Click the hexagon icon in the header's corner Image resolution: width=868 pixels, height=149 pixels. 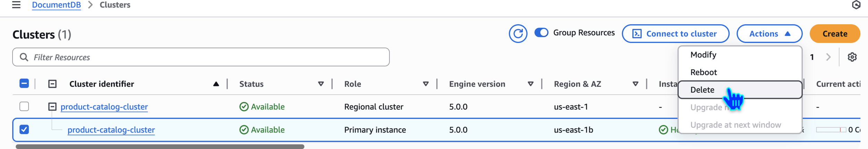pos(856,5)
